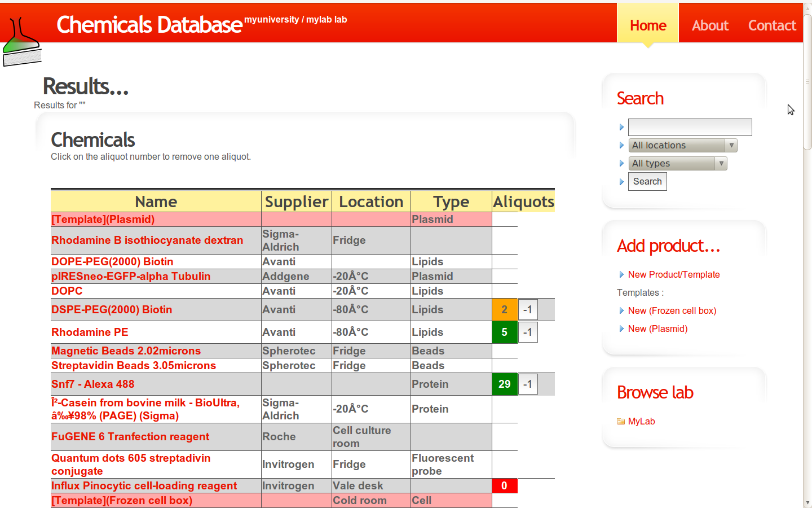
Task: Open the Rhodamine PE product entry
Action: click(x=90, y=332)
